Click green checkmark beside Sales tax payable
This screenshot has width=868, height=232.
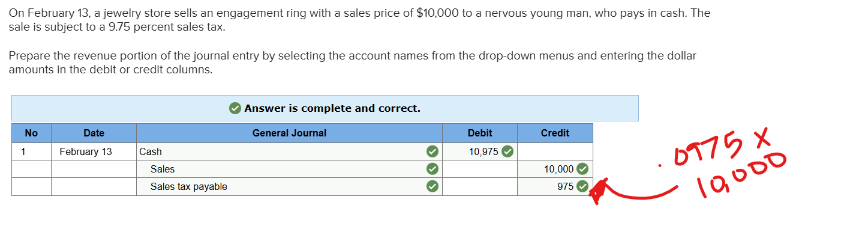(x=431, y=187)
